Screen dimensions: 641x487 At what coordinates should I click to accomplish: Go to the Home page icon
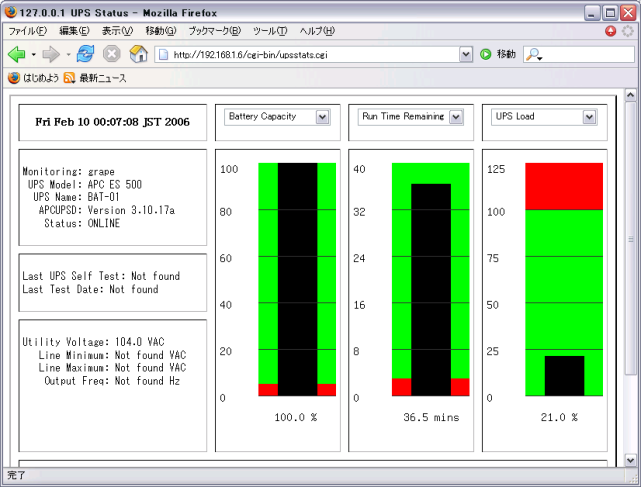click(139, 54)
